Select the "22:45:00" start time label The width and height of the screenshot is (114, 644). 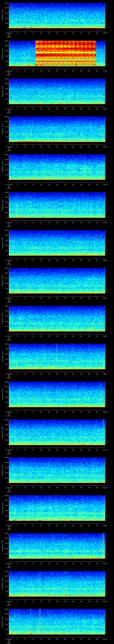click(9, 639)
